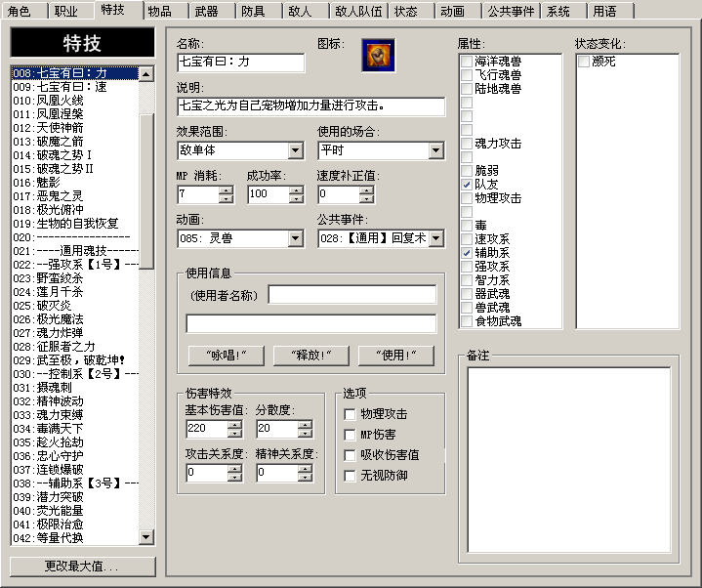Viewport: 702px width, 588px height.
Task: Check the 濒死 state change box
Action: pos(583,62)
